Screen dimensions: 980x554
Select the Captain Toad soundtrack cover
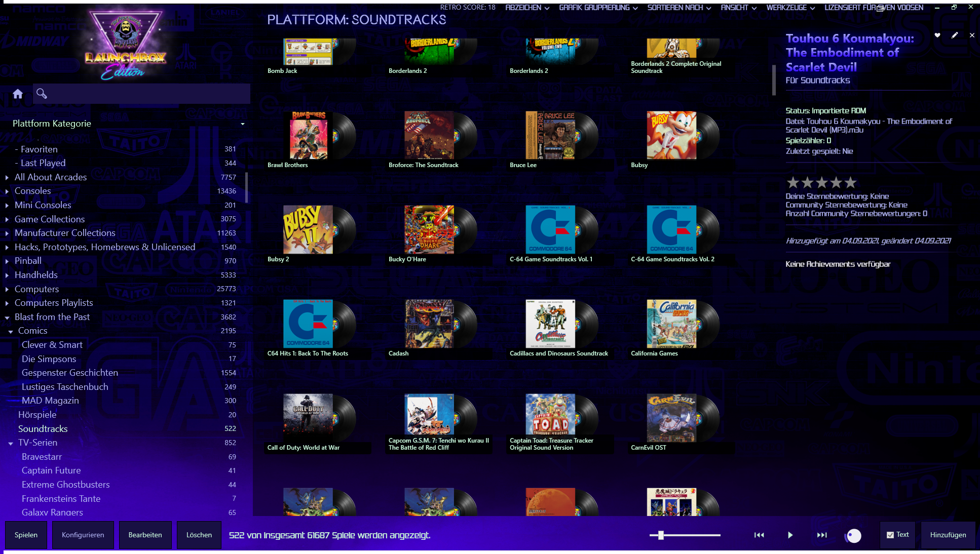point(550,414)
